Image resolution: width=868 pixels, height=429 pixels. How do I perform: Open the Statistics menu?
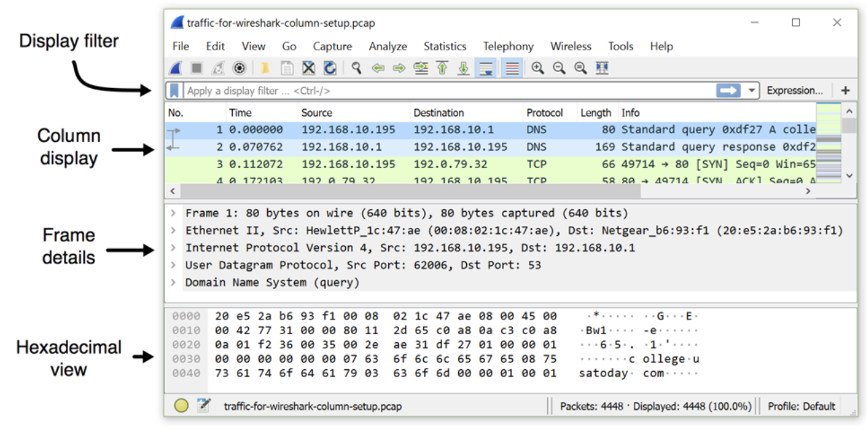[444, 46]
